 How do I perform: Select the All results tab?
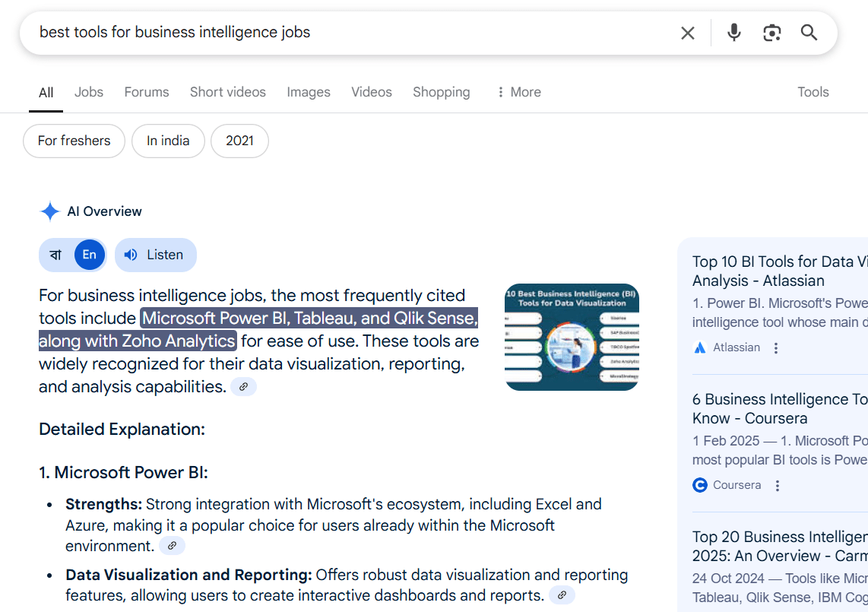[x=46, y=93]
